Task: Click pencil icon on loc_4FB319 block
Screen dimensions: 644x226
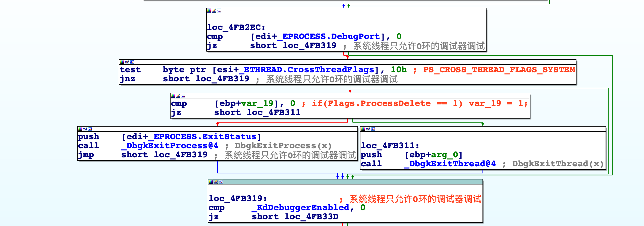Action: 216,182
